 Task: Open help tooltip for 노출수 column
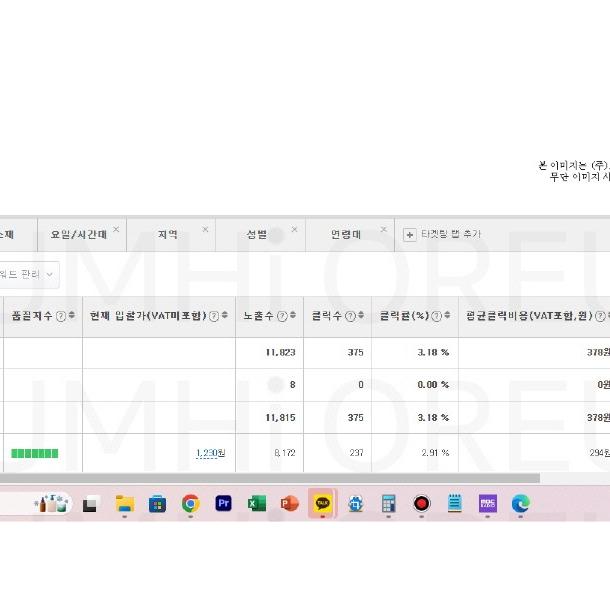282,316
